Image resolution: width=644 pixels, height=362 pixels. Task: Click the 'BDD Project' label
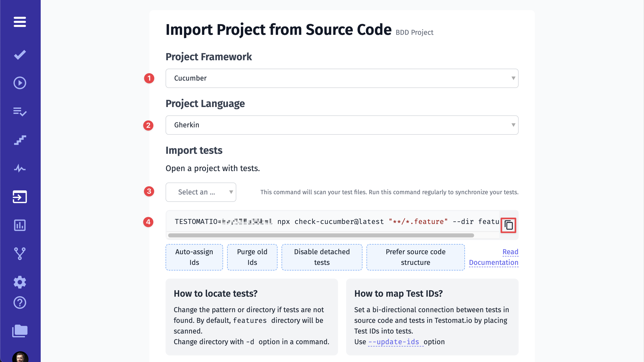[414, 33]
